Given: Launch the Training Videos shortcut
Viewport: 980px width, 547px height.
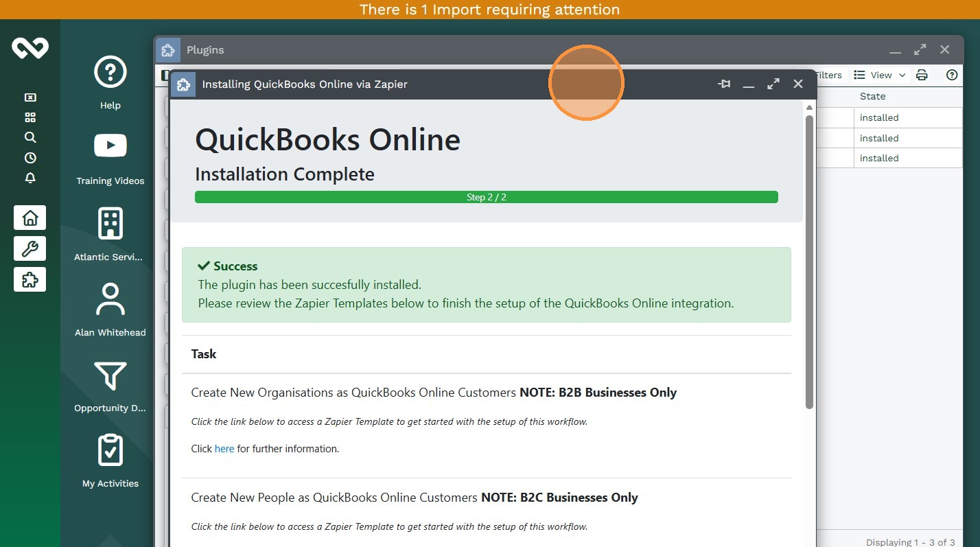Looking at the screenshot, I should click(x=110, y=158).
